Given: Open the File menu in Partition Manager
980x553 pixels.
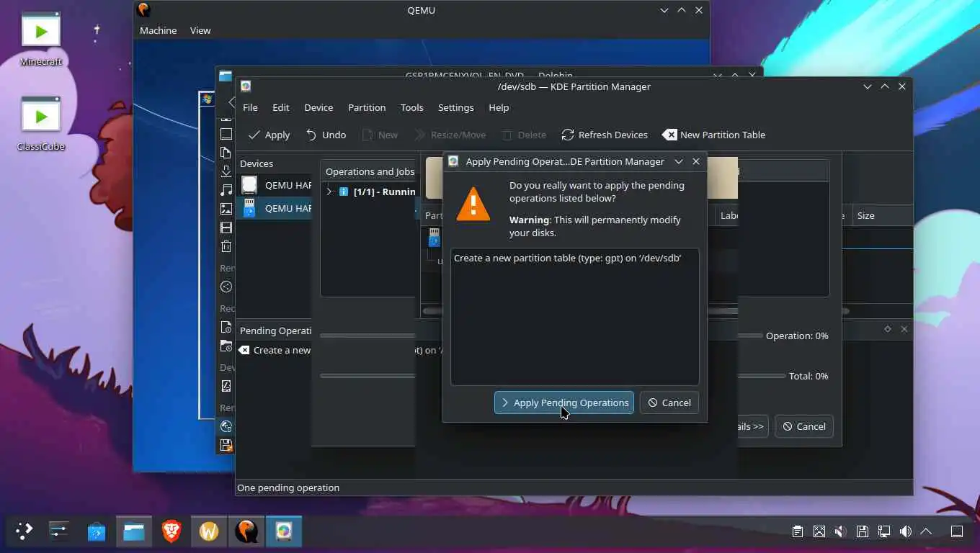Looking at the screenshot, I should click(x=250, y=107).
